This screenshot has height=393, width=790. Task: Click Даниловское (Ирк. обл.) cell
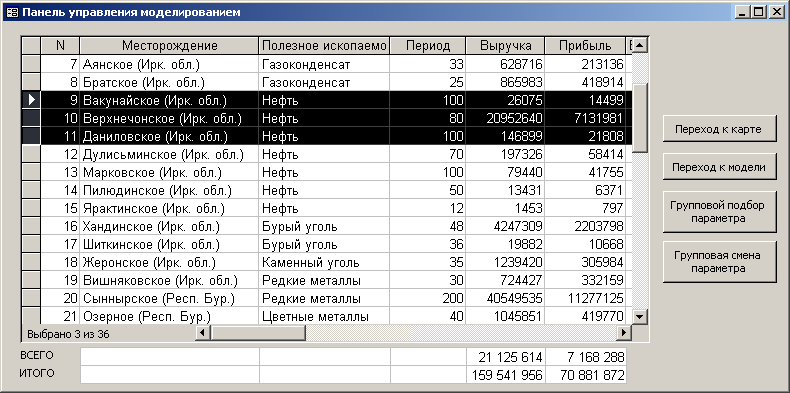[x=169, y=136]
